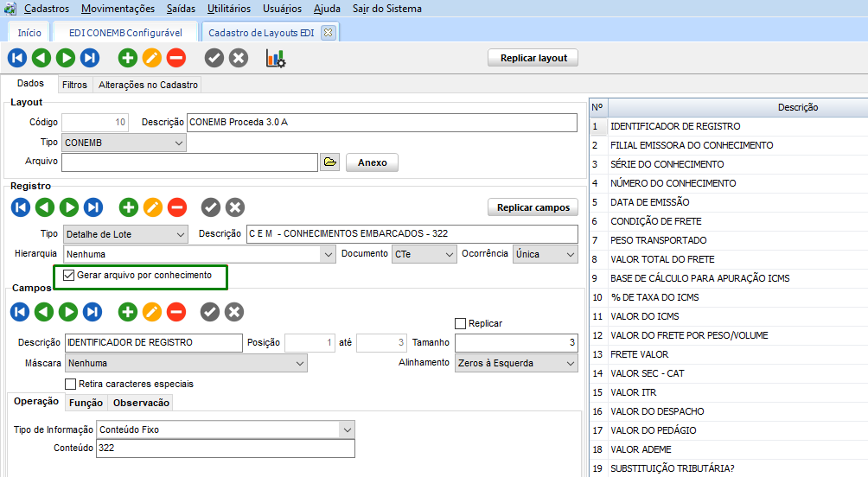Image resolution: width=868 pixels, height=477 pixels.
Task: Expand the Hierarquia dropdown
Action: [329, 254]
